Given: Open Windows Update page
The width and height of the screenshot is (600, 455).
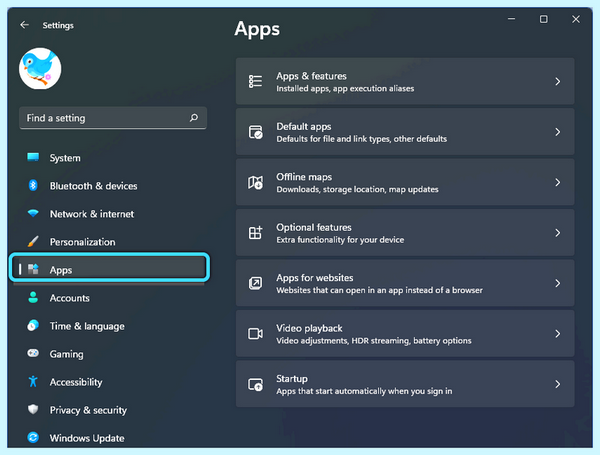Looking at the screenshot, I should tap(87, 438).
